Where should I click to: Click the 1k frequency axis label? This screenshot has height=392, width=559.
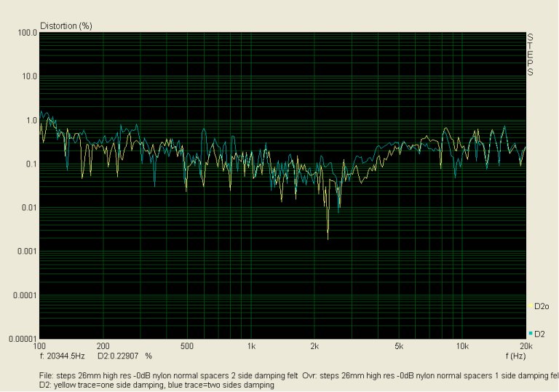(x=251, y=346)
